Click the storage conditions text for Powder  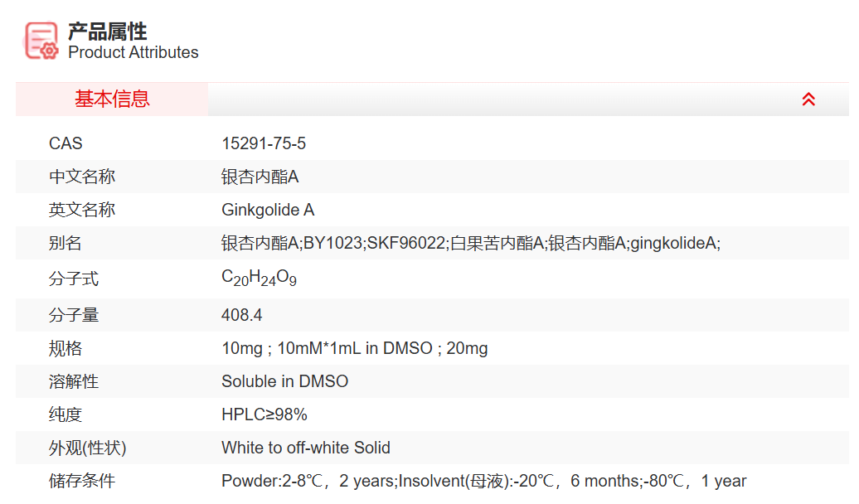pyautogui.click(x=483, y=481)
